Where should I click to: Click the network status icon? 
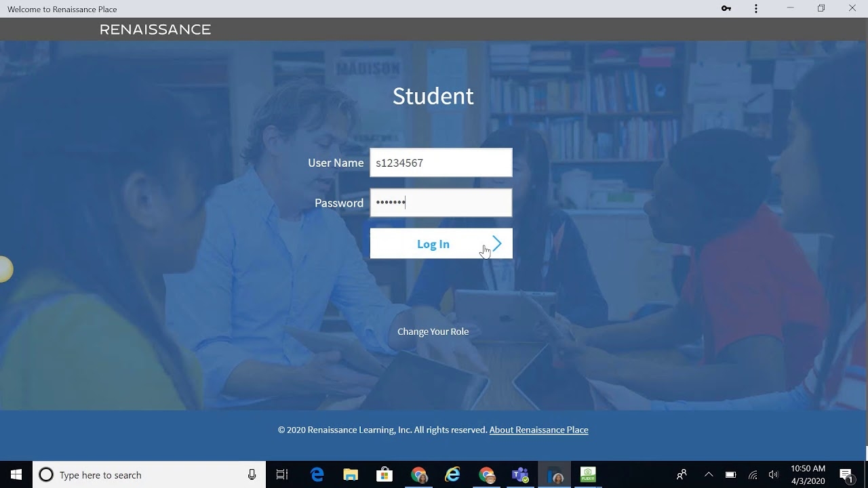click(x=753, y=474)
